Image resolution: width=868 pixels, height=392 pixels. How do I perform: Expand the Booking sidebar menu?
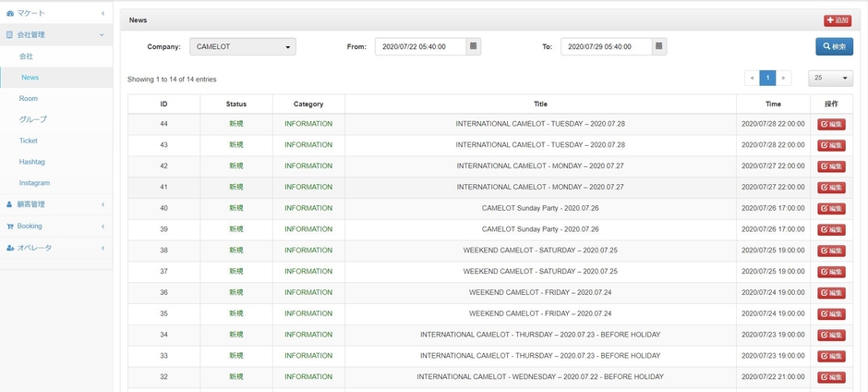pyautogui.click(x=55, y=226)
